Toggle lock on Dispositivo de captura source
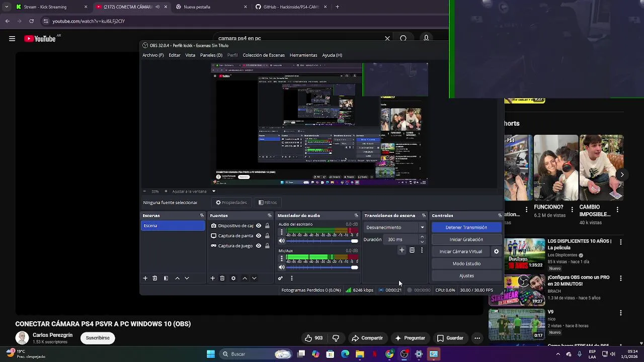The width and height of the screenshot is (644, 362). pyautogui.click(x=267, y=226)
